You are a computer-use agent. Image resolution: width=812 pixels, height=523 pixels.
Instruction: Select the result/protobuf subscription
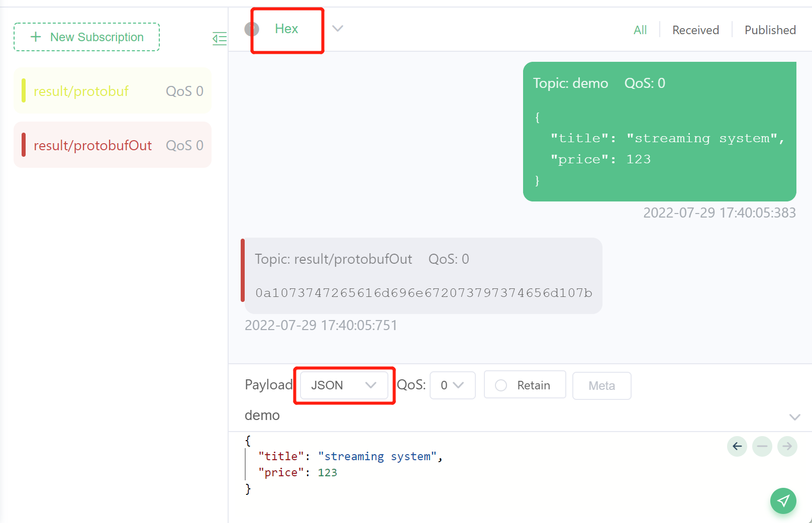[113, 91]
